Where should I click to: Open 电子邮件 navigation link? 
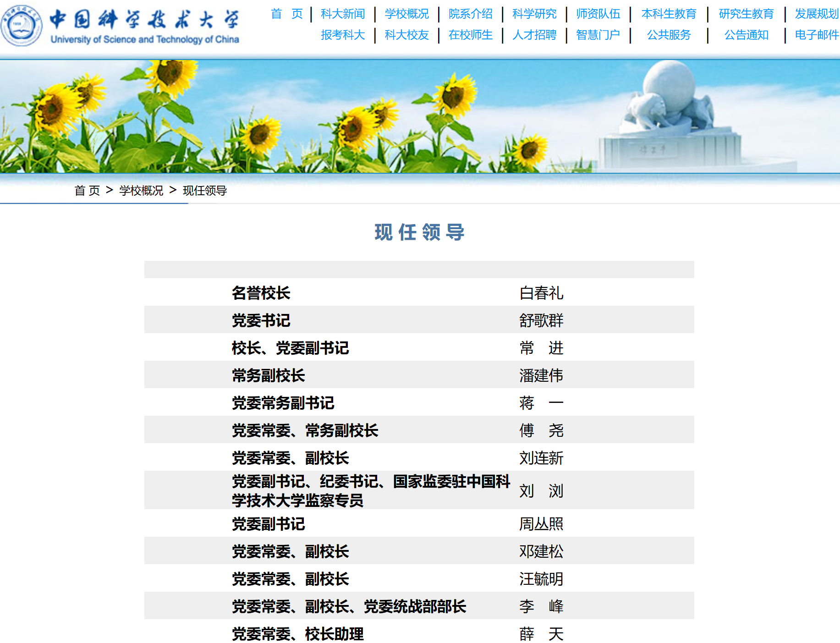point(817,35)
